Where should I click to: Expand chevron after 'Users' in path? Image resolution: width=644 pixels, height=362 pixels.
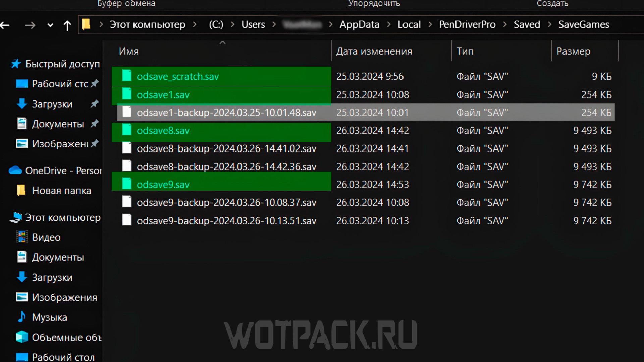pos(274,24)
